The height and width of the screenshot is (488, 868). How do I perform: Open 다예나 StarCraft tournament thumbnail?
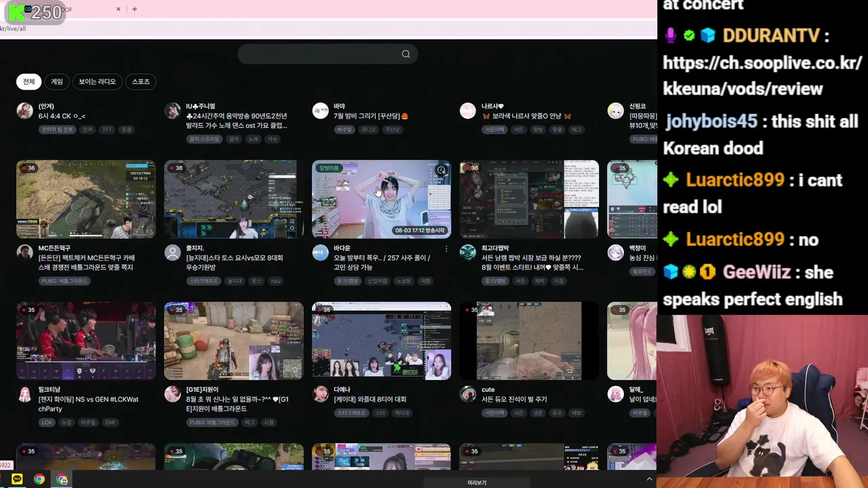(x=382, y=341)
